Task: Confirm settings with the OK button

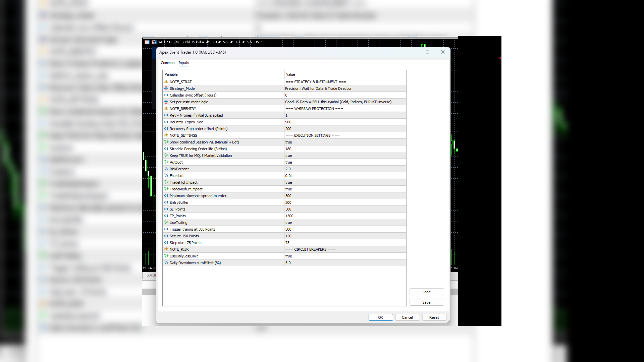Action: [381, 317]
